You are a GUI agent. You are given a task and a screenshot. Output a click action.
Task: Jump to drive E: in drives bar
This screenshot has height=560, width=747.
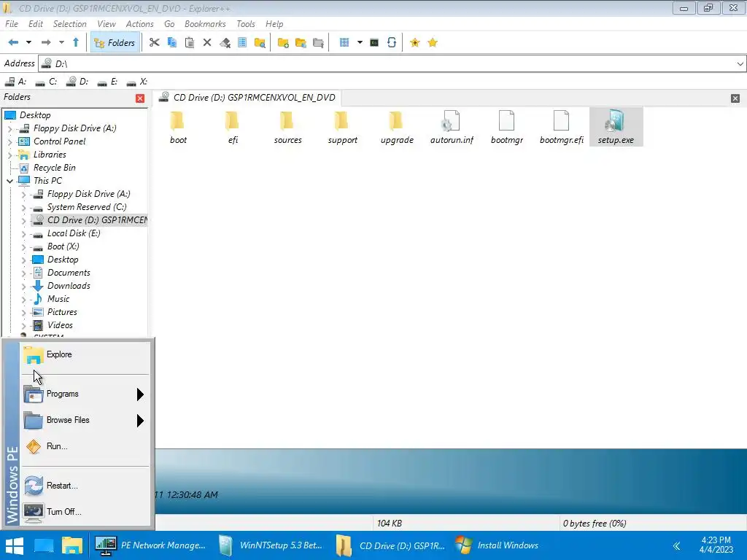tap(107, 82)
